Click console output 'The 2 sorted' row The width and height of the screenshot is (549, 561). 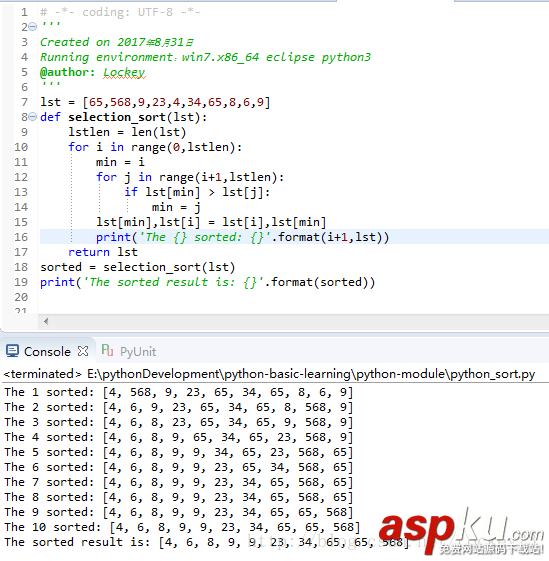179,408
